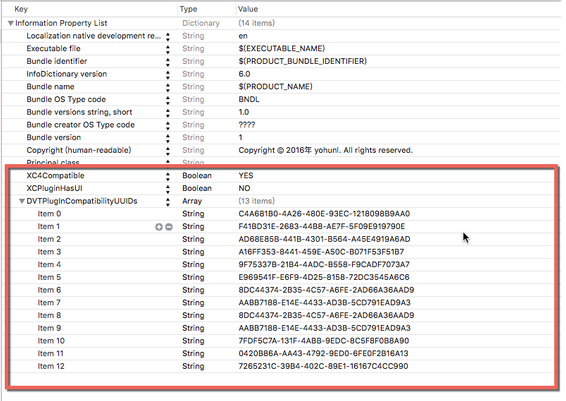The width and height of the screenshot is (566, 401).
Task: Open key picker for Executable file row
Action: [167, 49]
